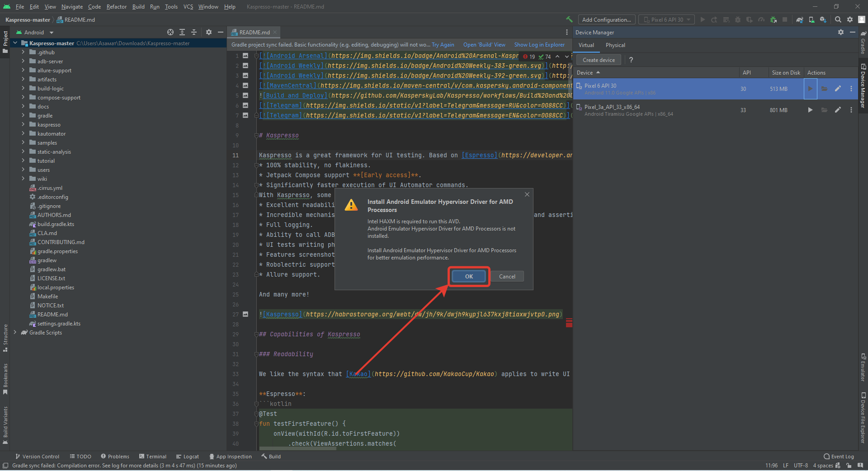The width and height of the screenshot is (868, 471).
Task: Open editor tab options three-dot menu
Action: (x=567, y=32)
